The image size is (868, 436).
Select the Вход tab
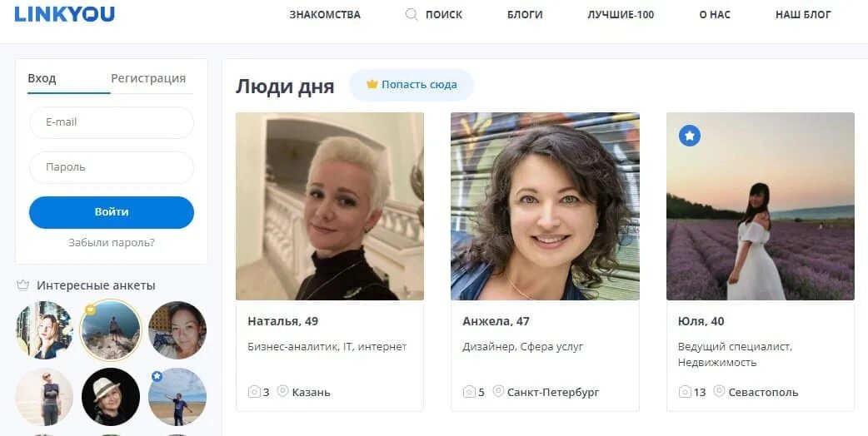[42, 78]
